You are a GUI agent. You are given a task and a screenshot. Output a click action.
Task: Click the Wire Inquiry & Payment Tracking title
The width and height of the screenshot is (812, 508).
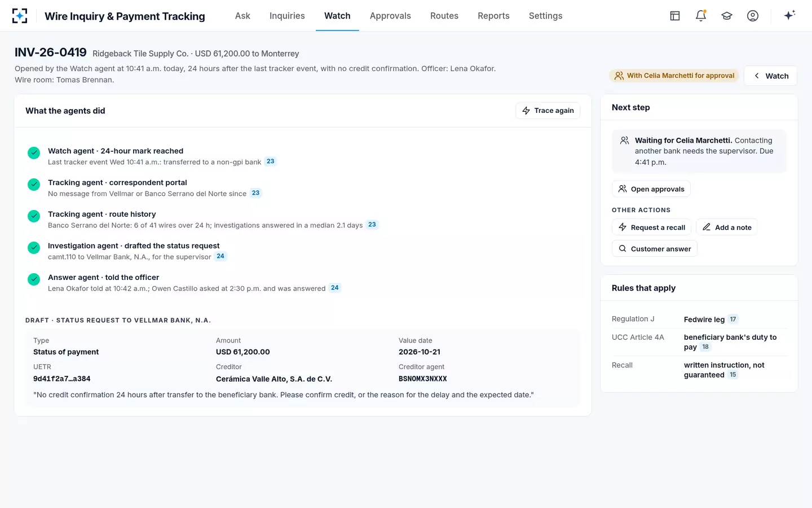(125, 16)
